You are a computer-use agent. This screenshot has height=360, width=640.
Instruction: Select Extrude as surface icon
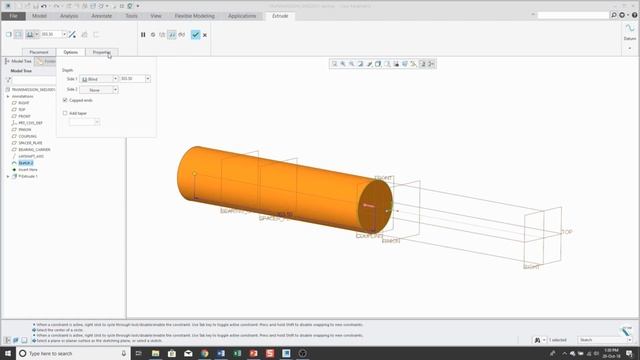pyautogui.click(x=18, y=35)
